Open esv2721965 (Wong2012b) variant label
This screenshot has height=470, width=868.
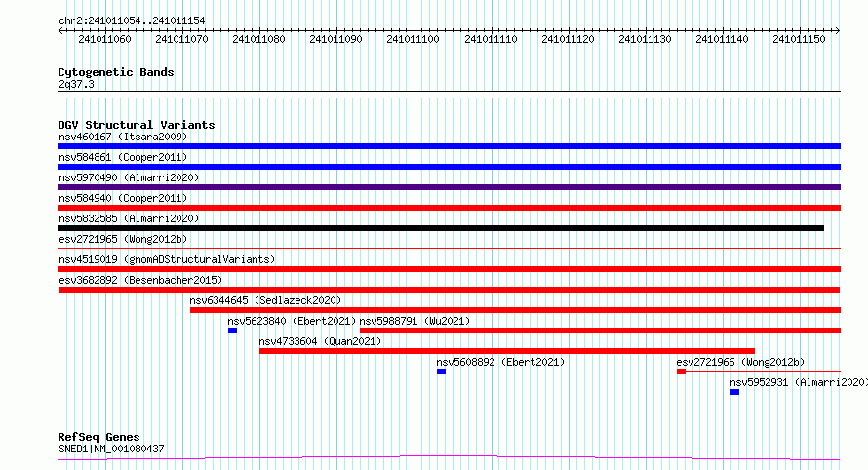tap(123, 239)
